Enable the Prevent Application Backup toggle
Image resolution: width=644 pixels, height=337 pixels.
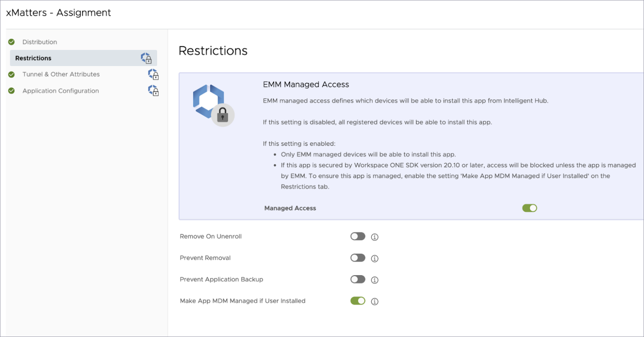358,279
